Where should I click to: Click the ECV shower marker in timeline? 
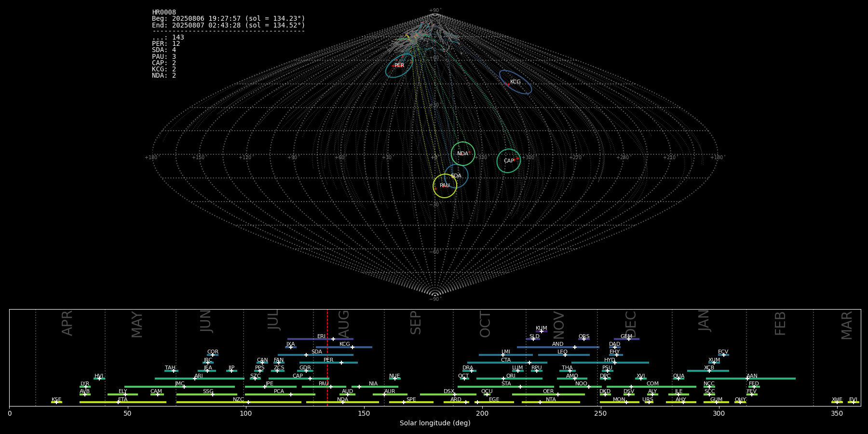pyautogui.click(x=723, y=355)
